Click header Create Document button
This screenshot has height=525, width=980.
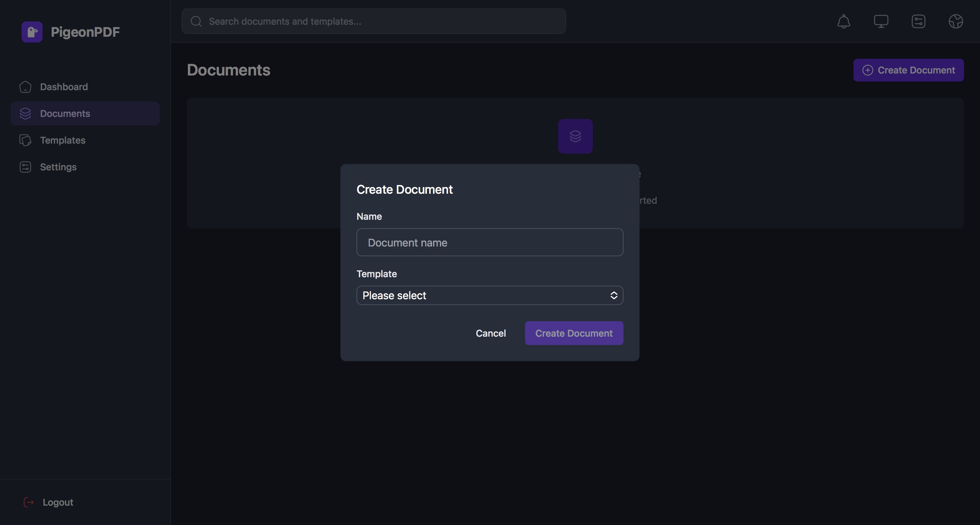click(909, 70)
